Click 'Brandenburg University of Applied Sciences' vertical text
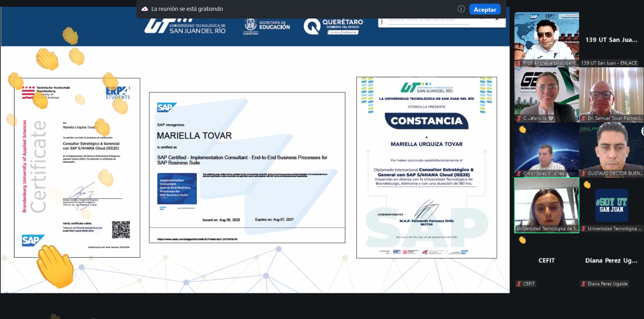Viewport: 644px width, 319px height. 25,166
